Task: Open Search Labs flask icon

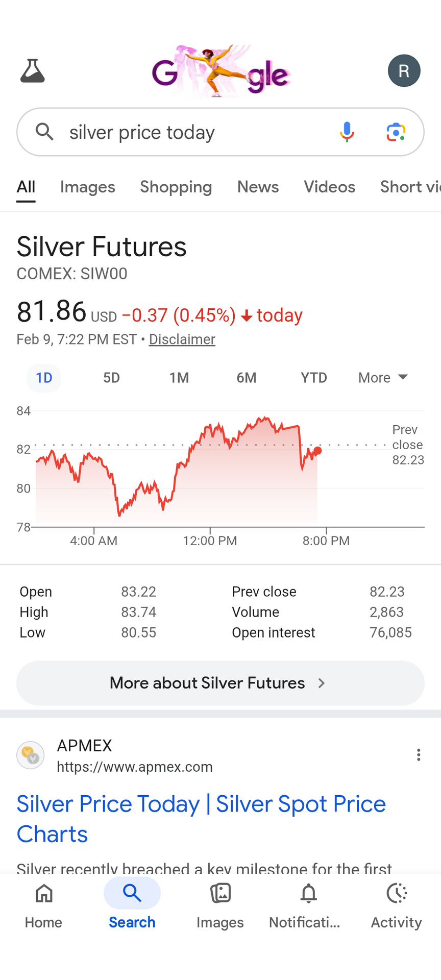Action: coord(33,71)
